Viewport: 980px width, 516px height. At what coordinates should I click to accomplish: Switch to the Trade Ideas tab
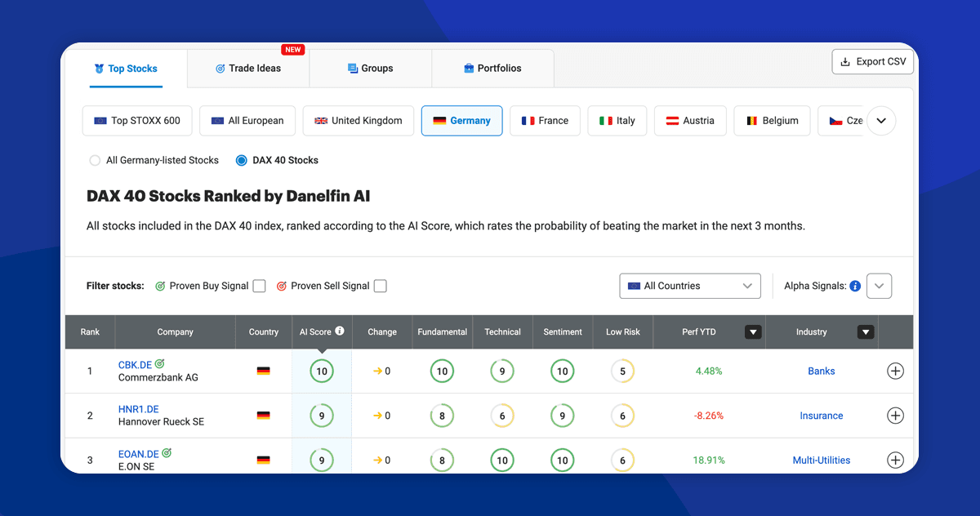[x=248, y=69]
